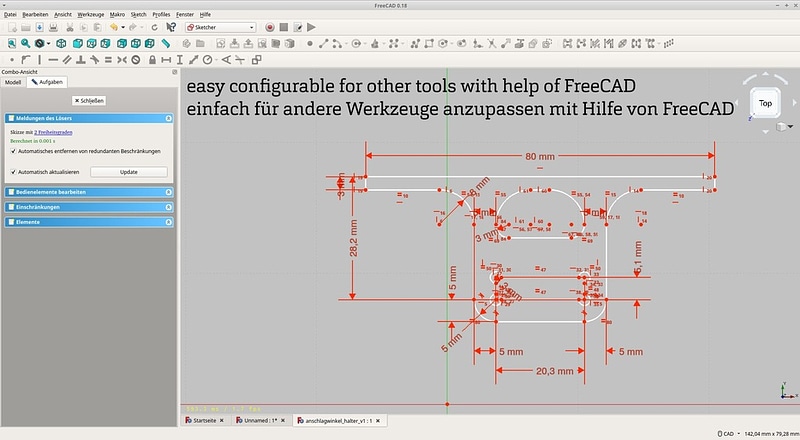Apply the symmetry constraint

tap(122, 60)
